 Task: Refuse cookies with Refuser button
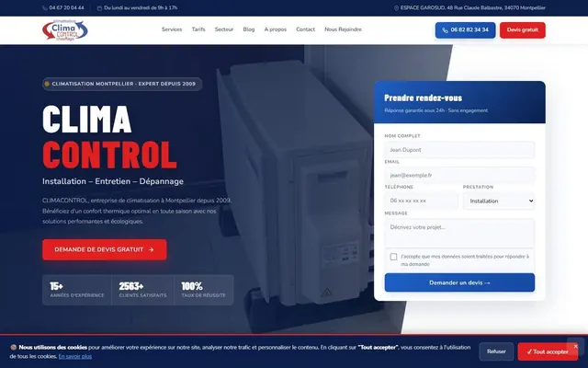point(496,351)
